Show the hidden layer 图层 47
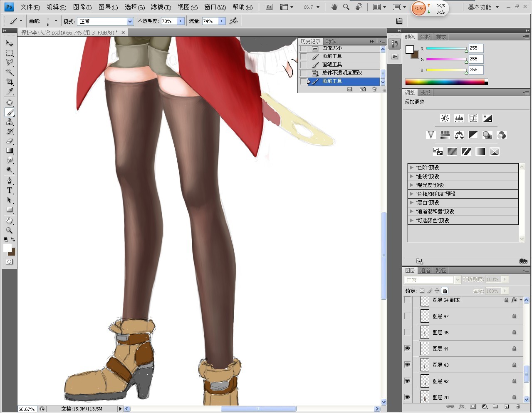532x413 pixels. (408, 316)
